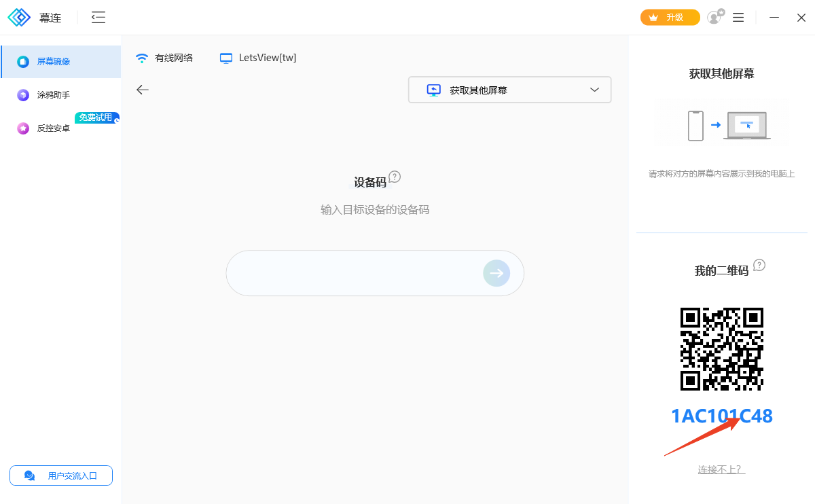Click the 获取其他屏幕 heading on the right
Screen dimensions: 815x504
click(x=721, y=73)
